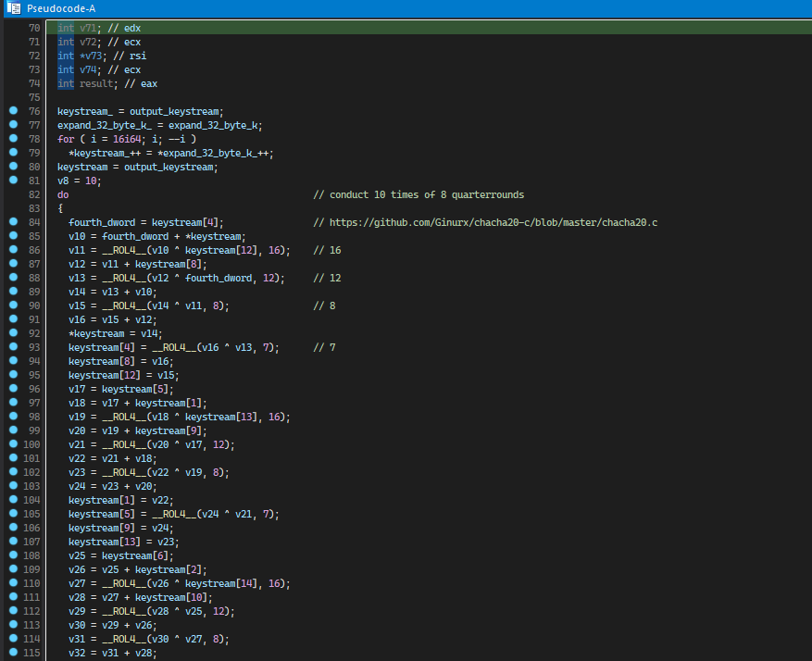Click line number 83 in the gutter
812x661 pixels.
point(34,208)
